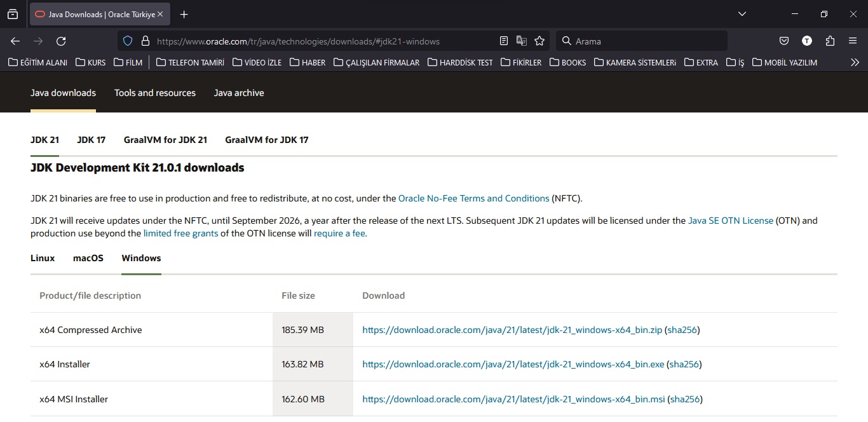Image resolution: width=868 pixels, height=422 pixels.
Task: Click the site padlock security icon
Action: [x=145, y=41]
